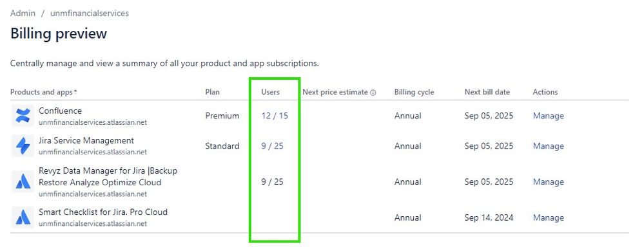Click the Revyz Data Manager app icon
The height and width of the screenshot is (249, 644).
click(23, 181)
